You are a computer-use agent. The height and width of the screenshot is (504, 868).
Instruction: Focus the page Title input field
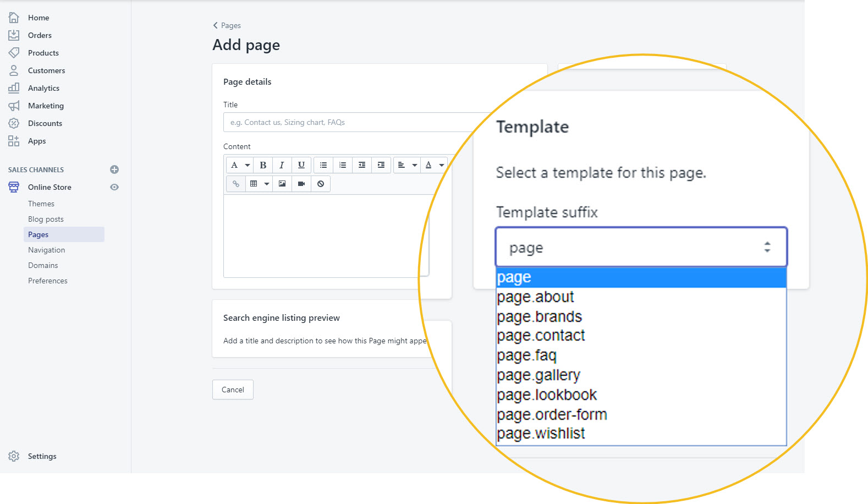pos(358,122)
